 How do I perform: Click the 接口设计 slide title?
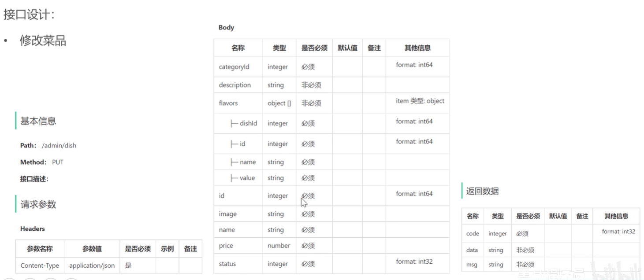pyautogui.click(x=29, y=15)
